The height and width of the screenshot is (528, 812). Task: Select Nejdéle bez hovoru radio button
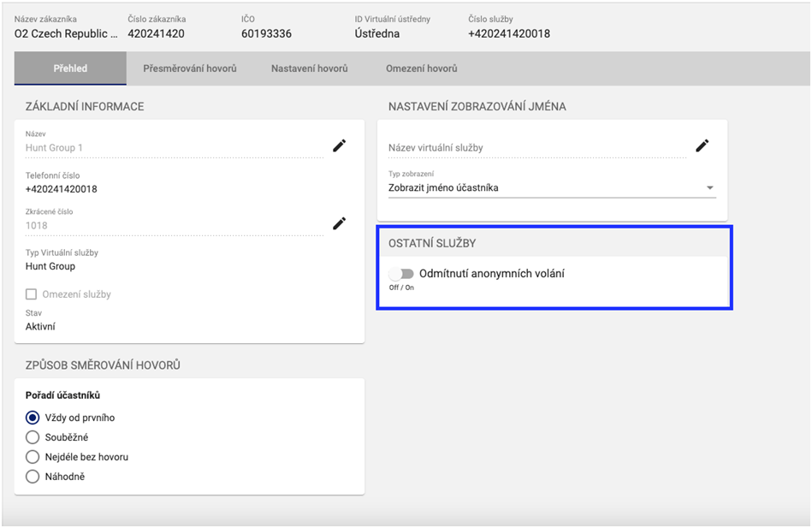[33, 457]
